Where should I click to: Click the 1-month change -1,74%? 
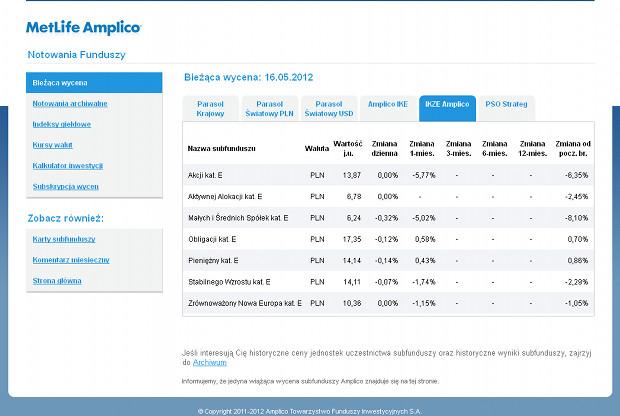coord(423,282)
